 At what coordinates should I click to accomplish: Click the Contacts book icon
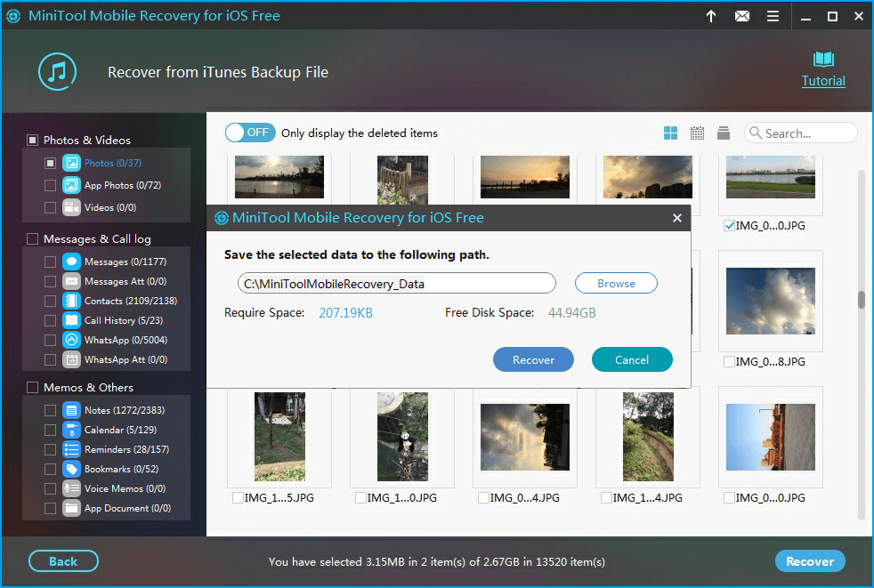click(71, 301)
